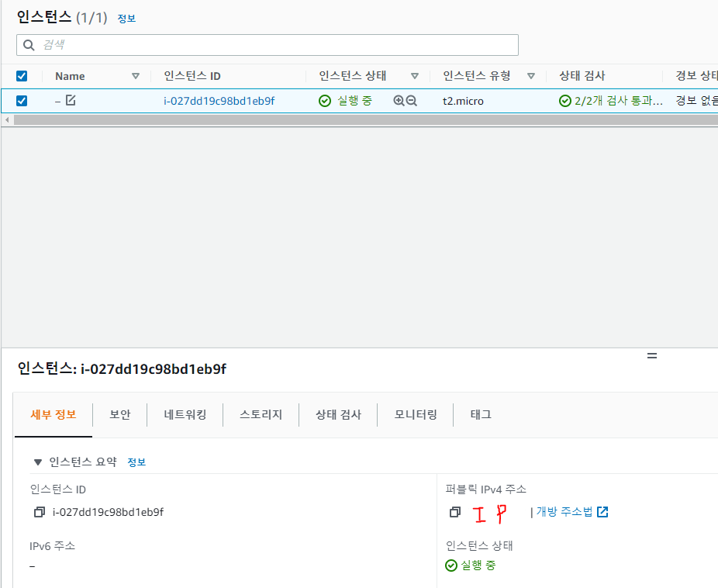Click zoom-out filter icon beside 실행 중
Viewport: 718px width, 588px height.
411,101
